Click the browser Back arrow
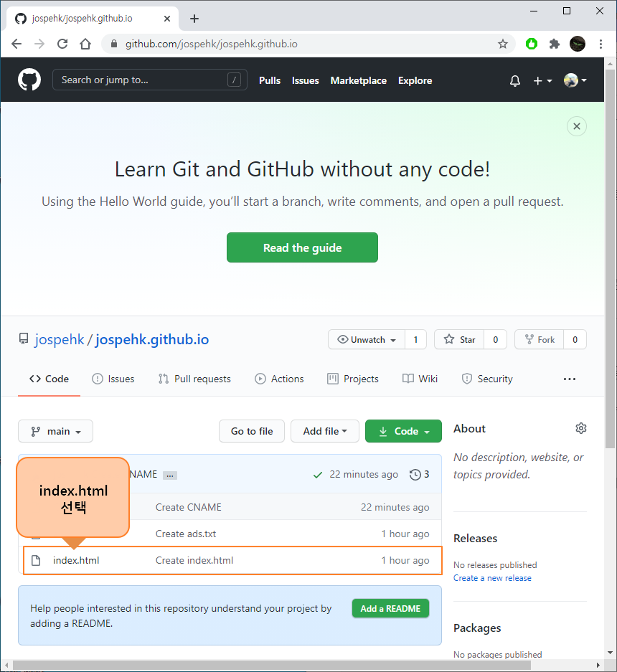Viewport: 617px width, 672px height. (x=17, y=44)
